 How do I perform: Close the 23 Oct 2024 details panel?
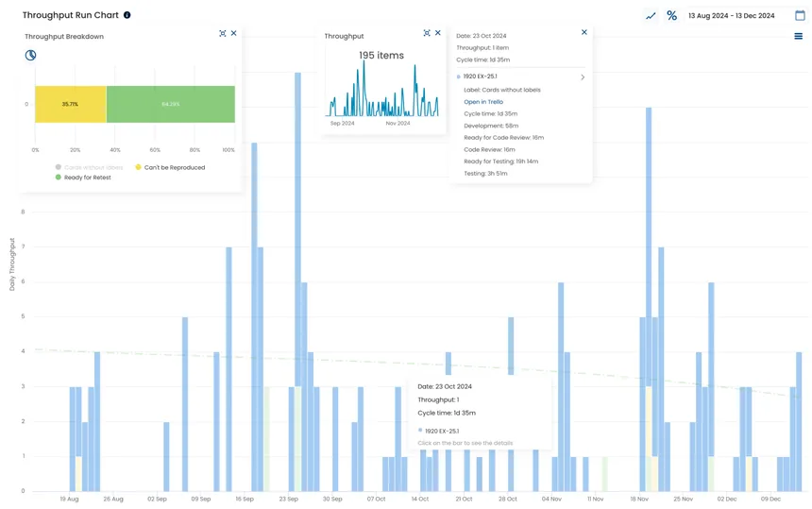pos(584,32)
